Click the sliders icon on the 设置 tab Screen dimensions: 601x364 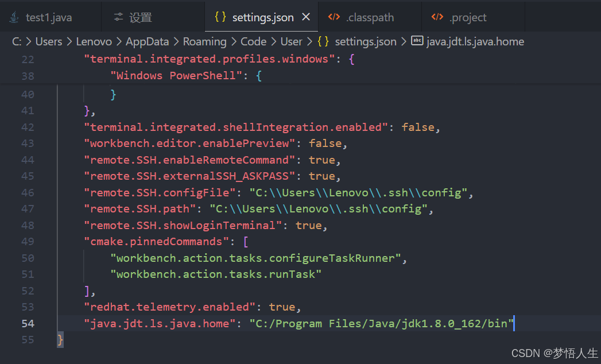[118, 17]
